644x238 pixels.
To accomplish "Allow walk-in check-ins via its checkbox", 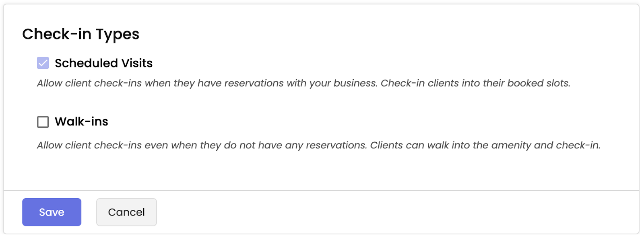I will (43, 122).
